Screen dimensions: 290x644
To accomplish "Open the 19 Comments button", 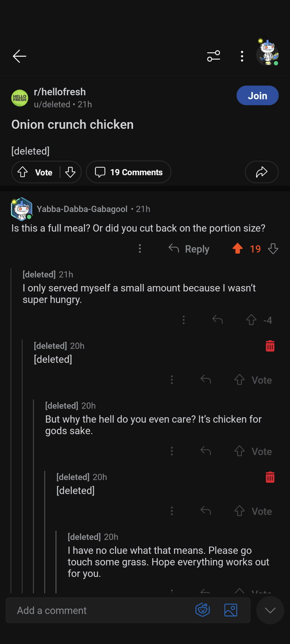I will (129, 172).
